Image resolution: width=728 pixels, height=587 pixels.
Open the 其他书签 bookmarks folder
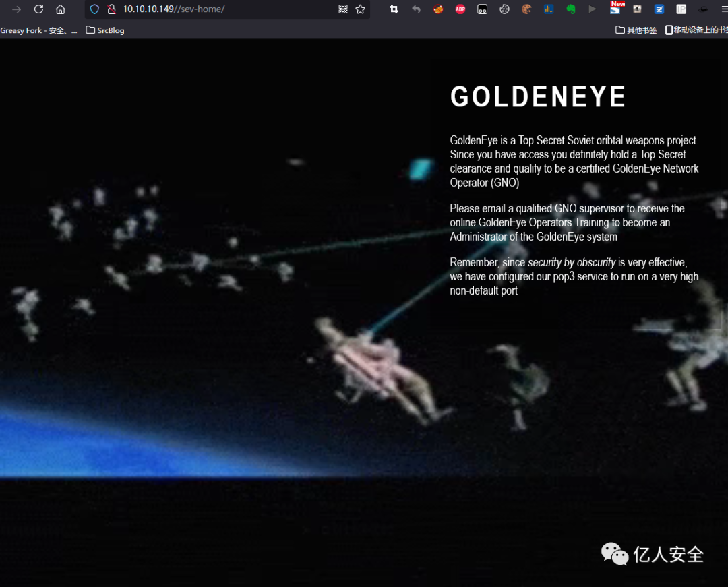point(636,30)
